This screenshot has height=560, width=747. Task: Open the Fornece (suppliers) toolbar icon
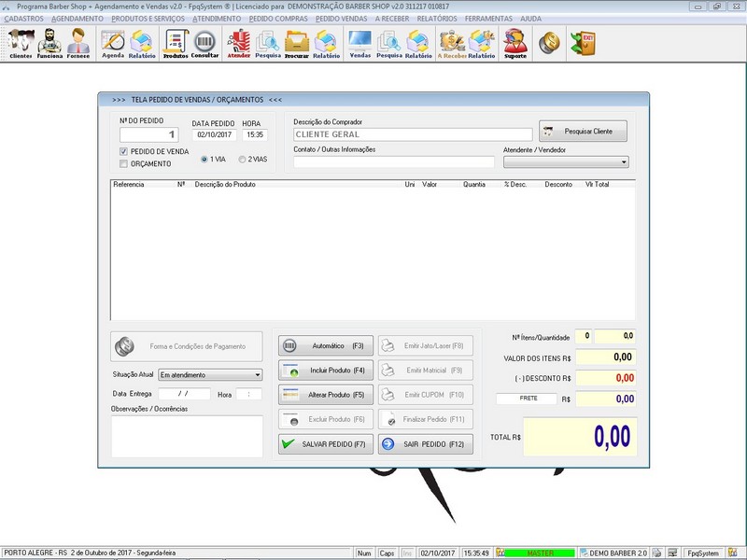78,43
